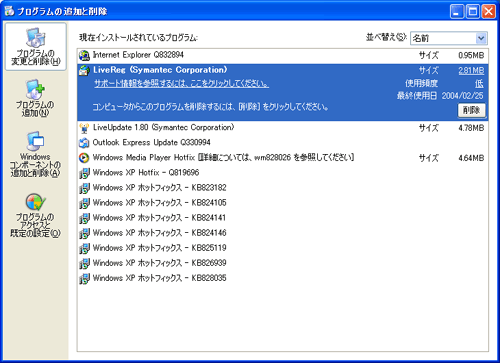Click the Internet Explorer Q832894 icon
The height and width of the screenshot is (363, 500).
(84, 55)
